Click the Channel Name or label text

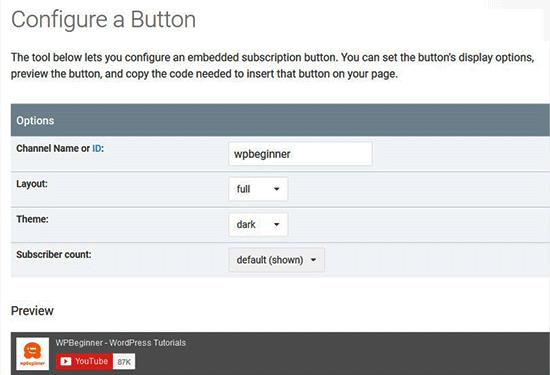coord(53,148)
